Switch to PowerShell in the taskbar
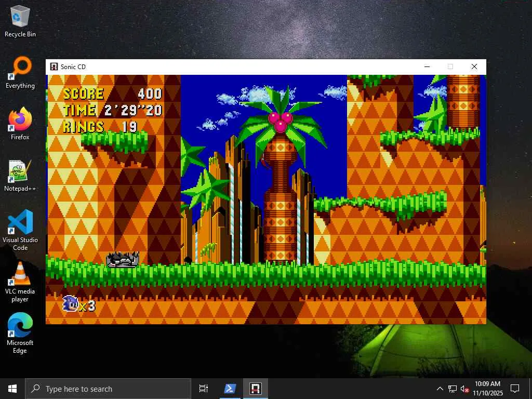Viewport: 532px width, 399px height. coord(230,389)
